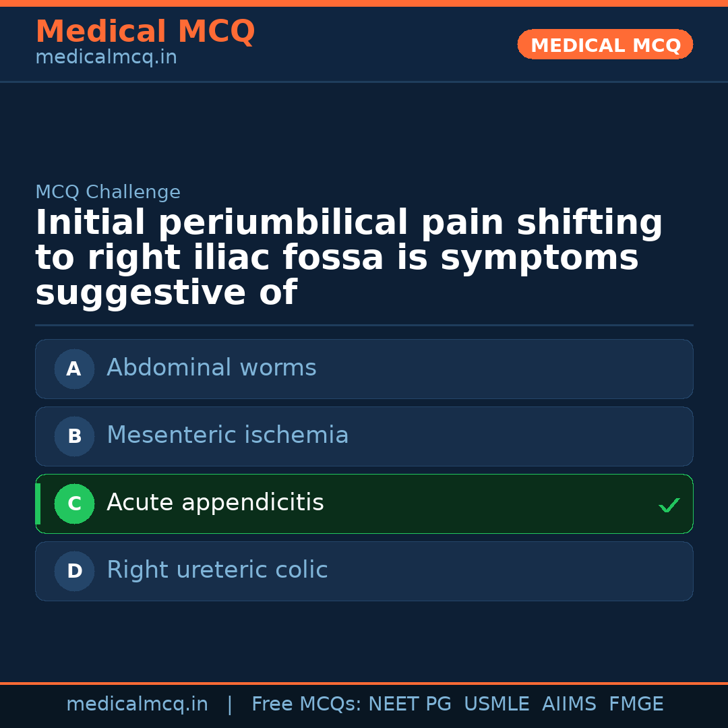Click the letter A circle icon

(74, 369)
